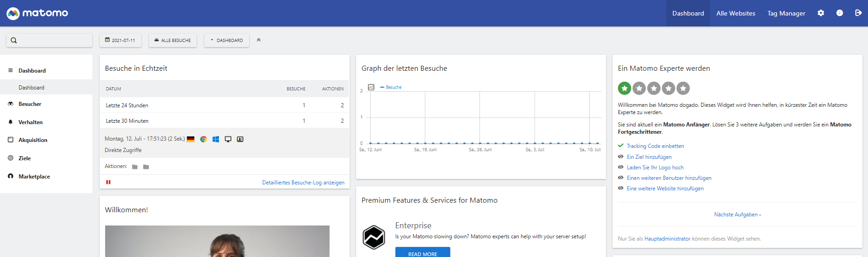This screenshot has width=868, height=257.
Task: Open the Alle Besuche segment selector
Action: click(173, 40)
